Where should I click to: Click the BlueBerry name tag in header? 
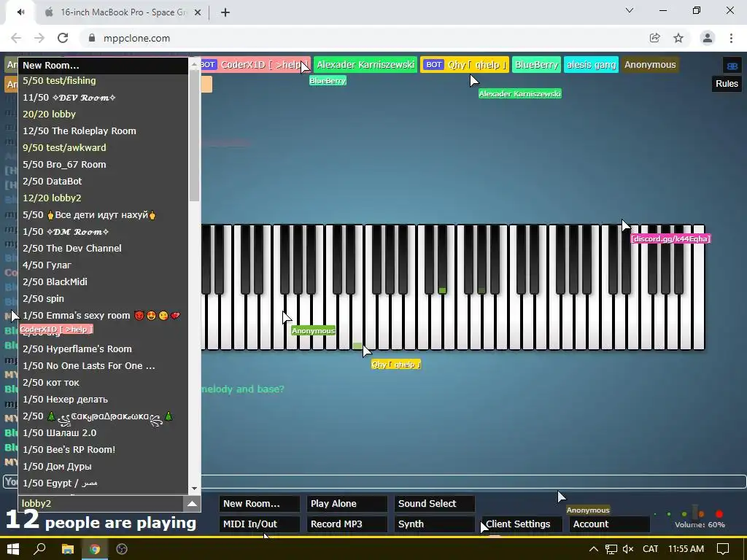pyautogui.click(x=536, y=65)
